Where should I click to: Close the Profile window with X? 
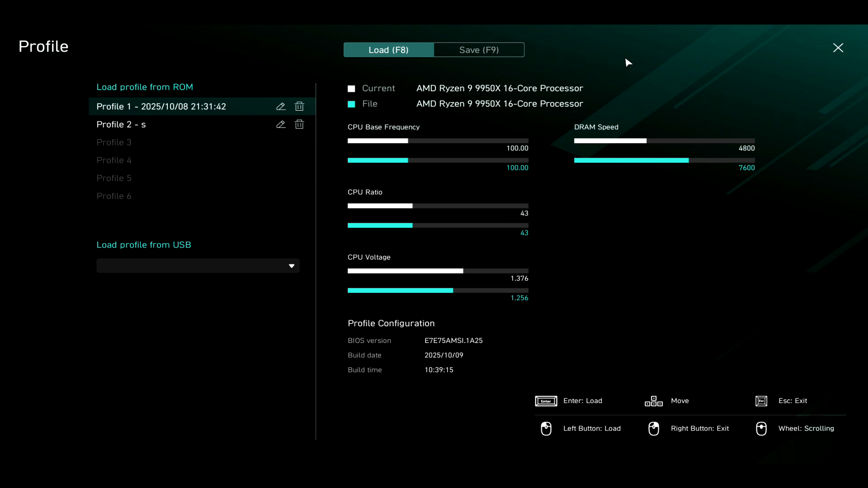point(838,48)
